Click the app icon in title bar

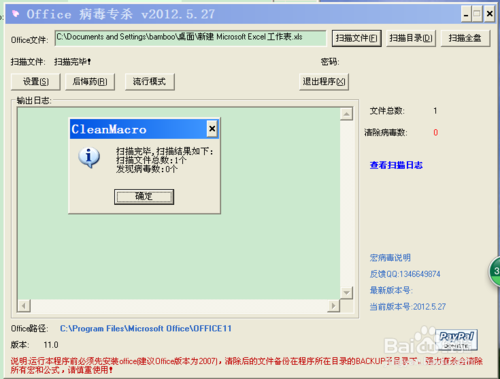(15, 14)
